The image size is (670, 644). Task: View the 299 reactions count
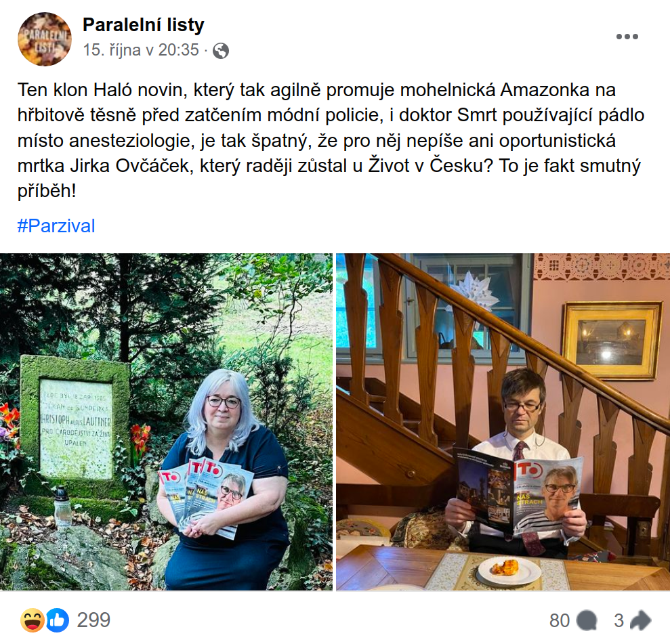[x=93, y=620]
